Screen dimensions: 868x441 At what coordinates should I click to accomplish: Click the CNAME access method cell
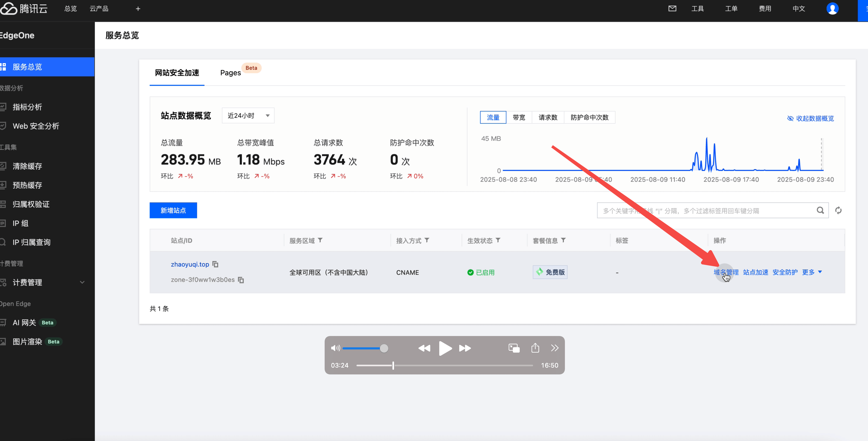pyautogui.click(x=407, y=272)
